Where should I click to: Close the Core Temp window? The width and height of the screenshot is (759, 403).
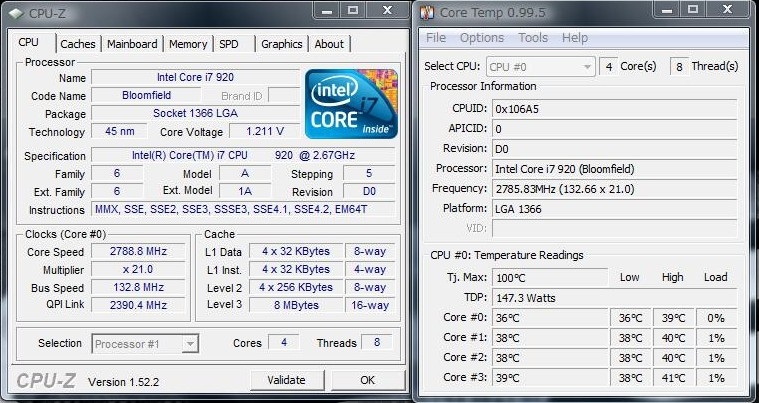point(728,10)
